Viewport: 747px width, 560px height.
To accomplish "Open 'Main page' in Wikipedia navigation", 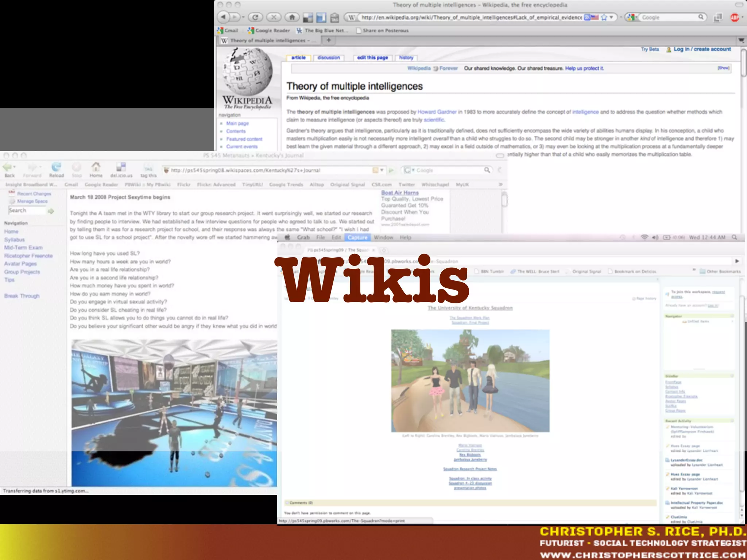I will pyautogui.click(x=237, y=123).
